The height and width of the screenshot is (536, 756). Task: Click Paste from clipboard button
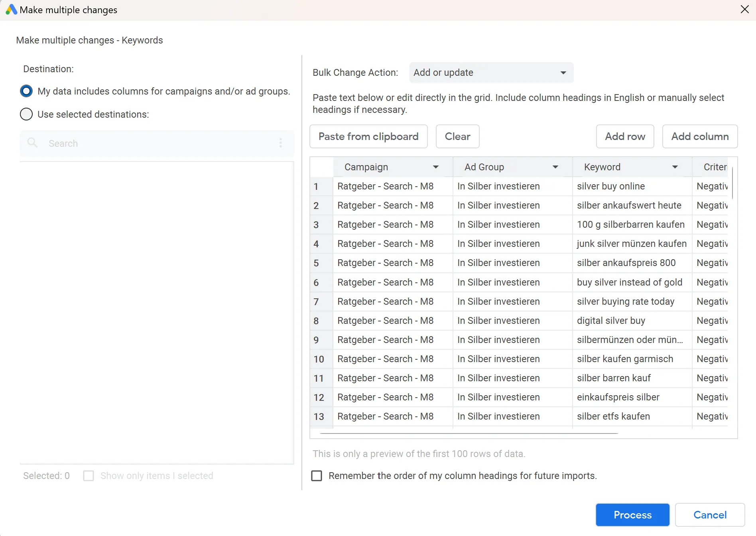coord(368,136)
